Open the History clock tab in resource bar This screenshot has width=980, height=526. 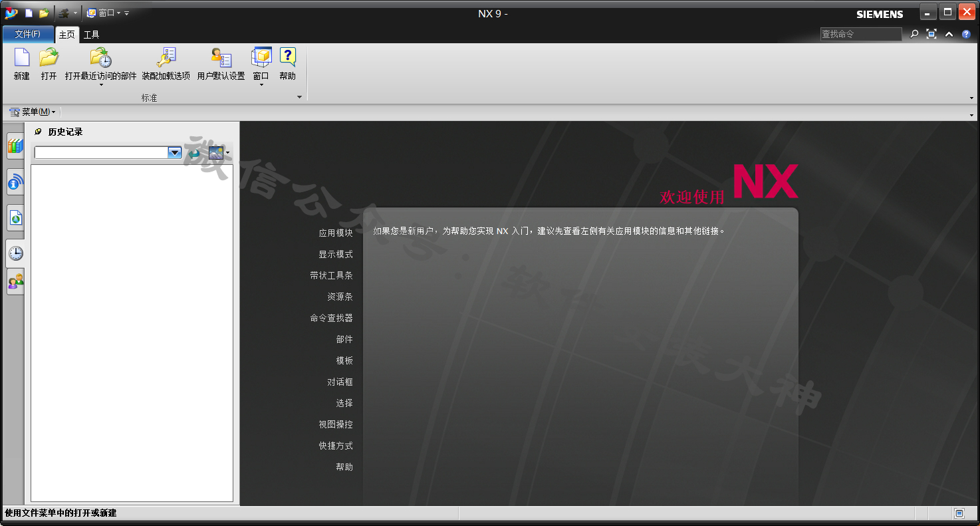[x=15, y=253]
